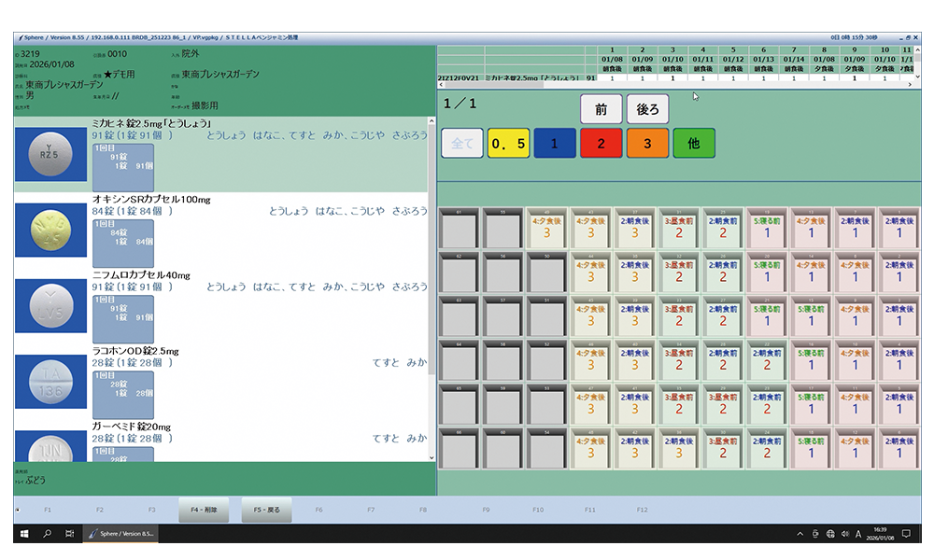Toggle the IME input mode indicator A
Image resolution: width=934 pixels, height=560 pixels.
coord(858,534)
